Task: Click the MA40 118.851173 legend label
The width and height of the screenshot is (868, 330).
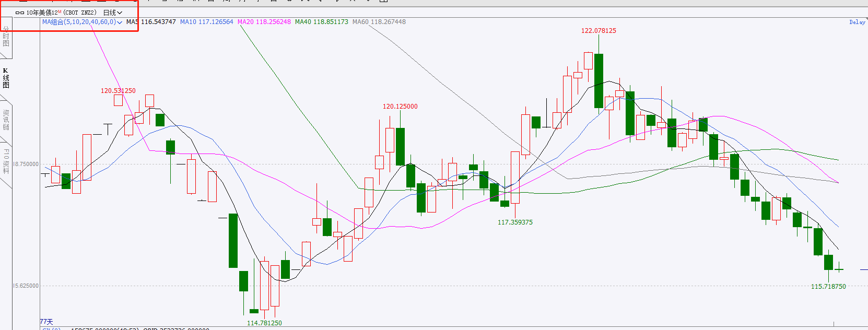Action: click(322, 22)
